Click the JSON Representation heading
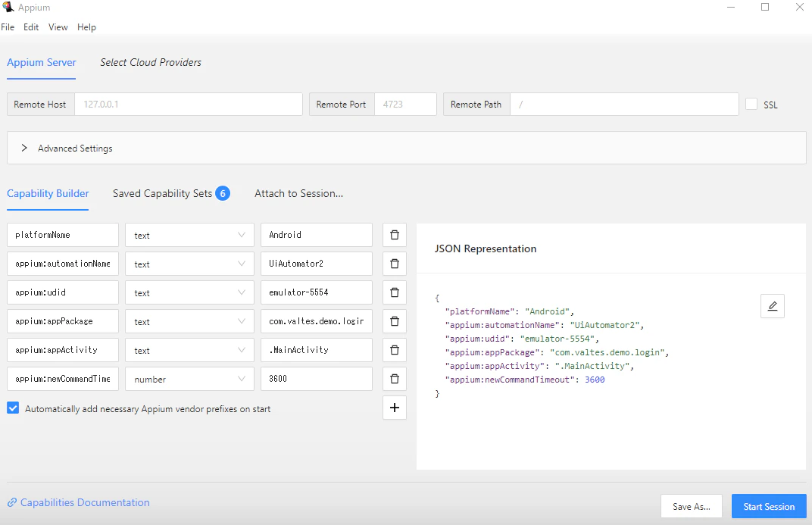This screenshot has height=525, width=812. click(486, 248)
